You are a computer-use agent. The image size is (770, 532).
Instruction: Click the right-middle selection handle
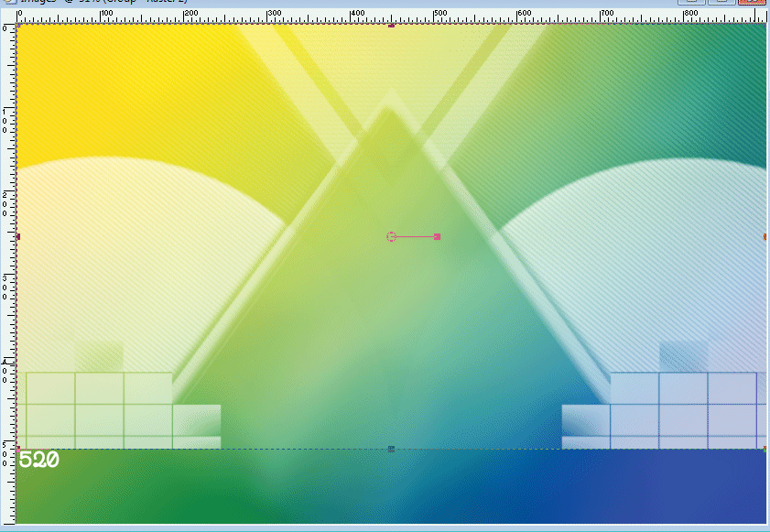click(765, 236)
